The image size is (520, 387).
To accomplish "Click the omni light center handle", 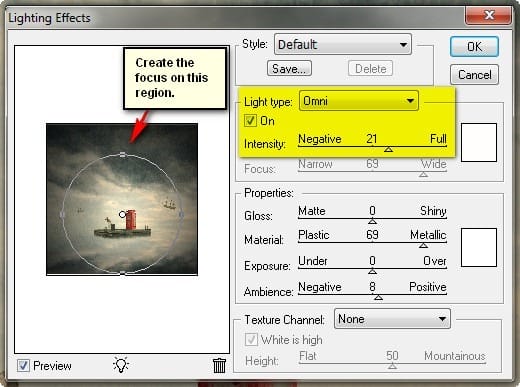I will click(122, 214).
